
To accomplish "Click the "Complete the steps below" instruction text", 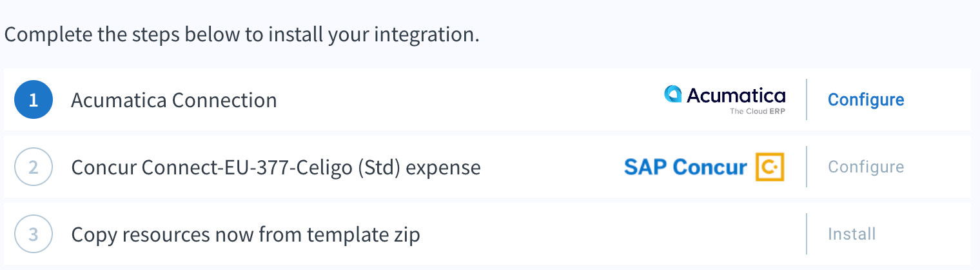I will coord(242,34).
